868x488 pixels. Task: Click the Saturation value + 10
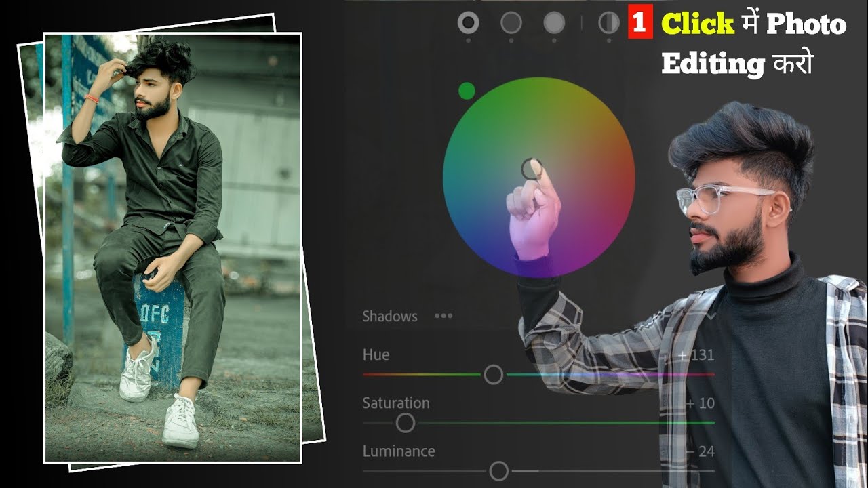[700, 403]
